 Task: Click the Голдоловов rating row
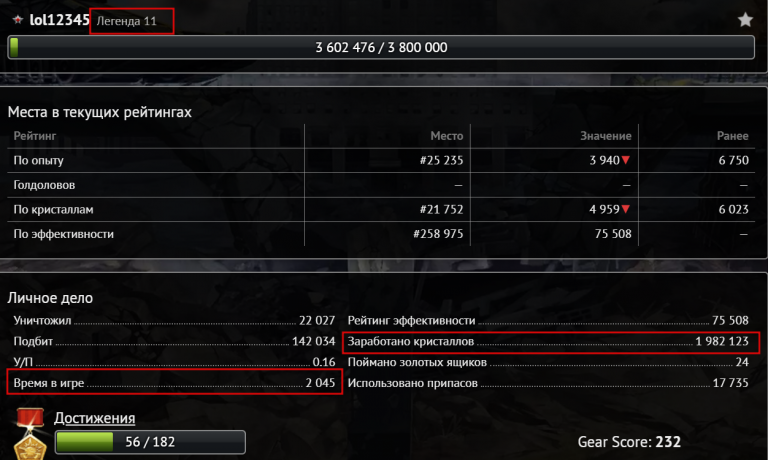point(381,185)
